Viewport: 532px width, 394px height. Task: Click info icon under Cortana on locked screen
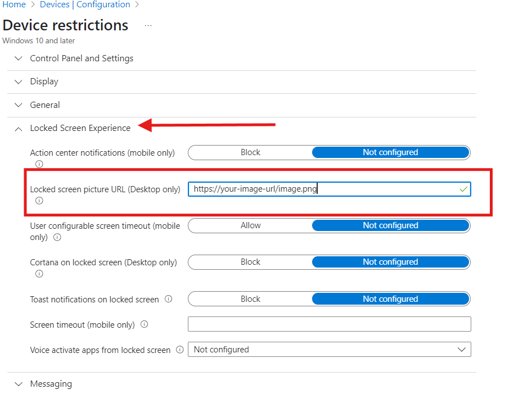39,274
